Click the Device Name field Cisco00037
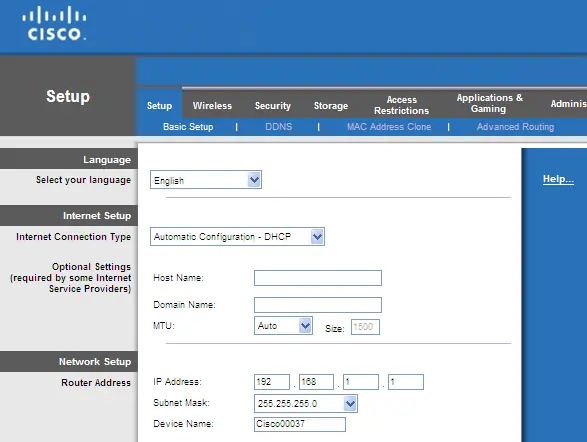This screenshot has height=442, width=587. click(x=299, y=424)
